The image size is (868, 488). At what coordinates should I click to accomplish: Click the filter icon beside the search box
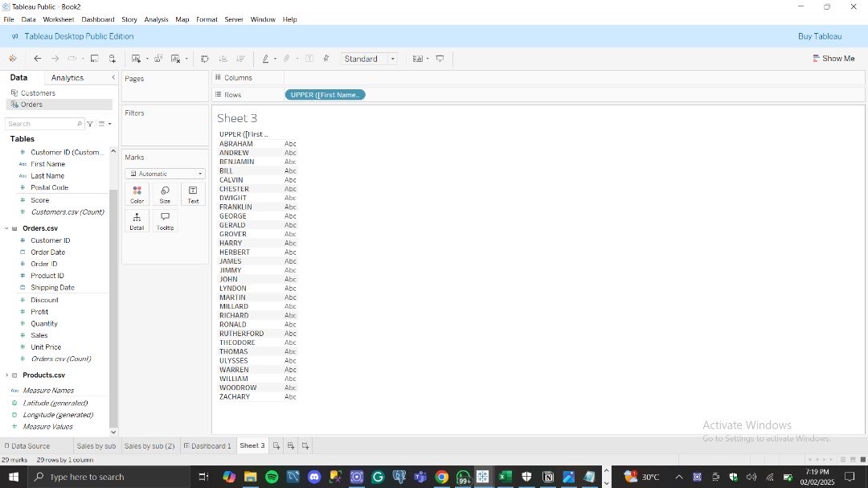pos(90,124)
